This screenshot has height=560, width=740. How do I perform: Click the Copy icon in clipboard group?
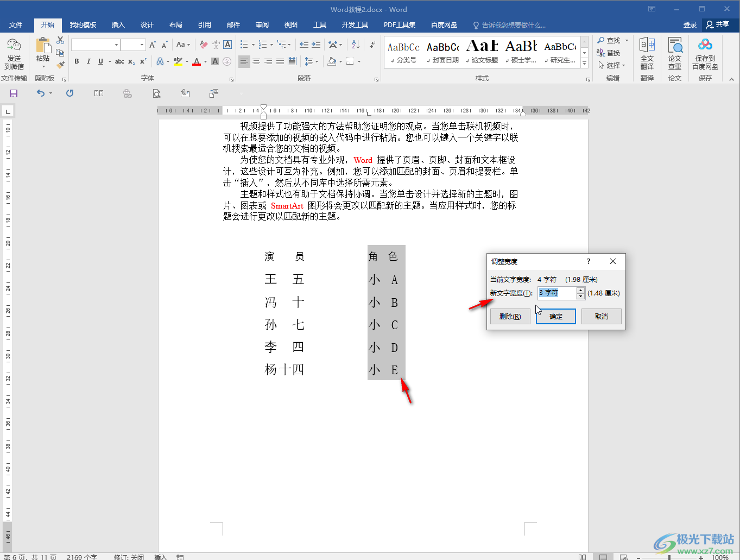60,53
